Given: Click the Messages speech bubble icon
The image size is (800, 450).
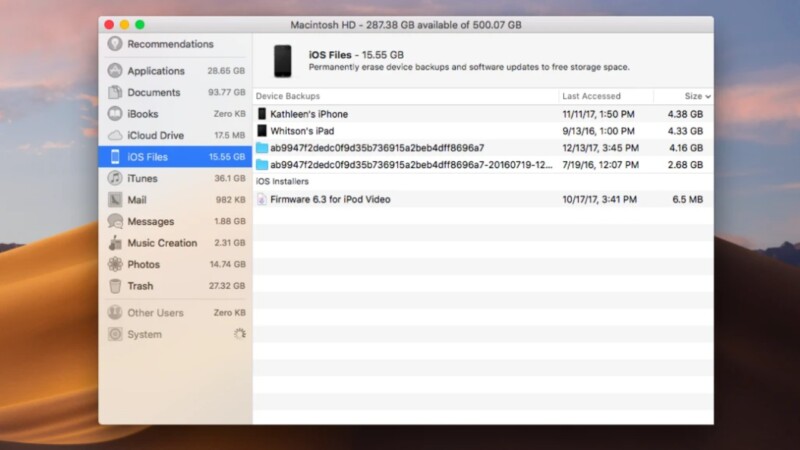Looking at the screenshot, I should pos(115,221).
